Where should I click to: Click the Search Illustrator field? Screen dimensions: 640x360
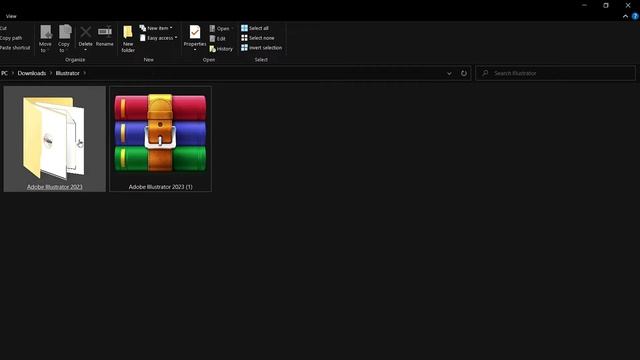556,73
